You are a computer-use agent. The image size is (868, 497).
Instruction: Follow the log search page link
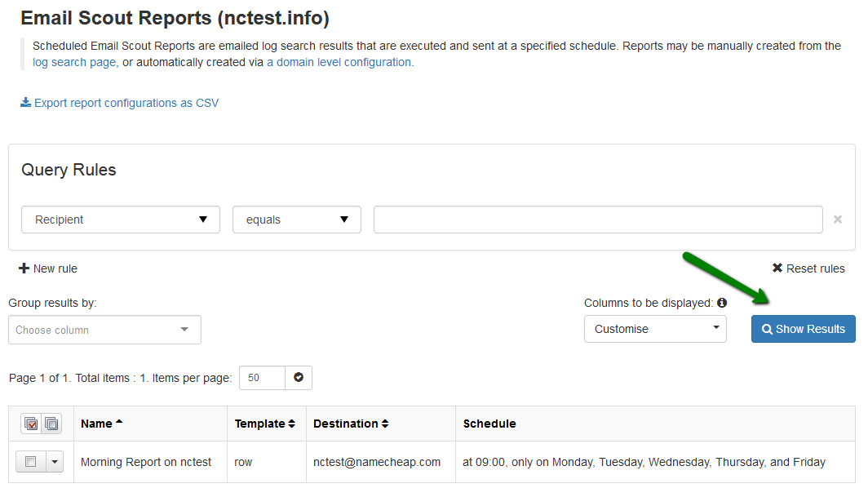75,62
